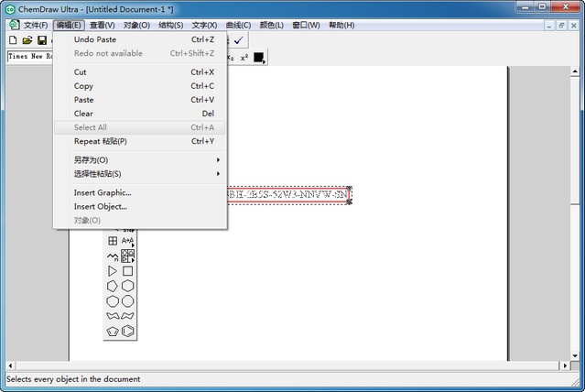585x392 pixels.
Task: Click the horizontal scrollbar left arrow
Action: (10, 365)
